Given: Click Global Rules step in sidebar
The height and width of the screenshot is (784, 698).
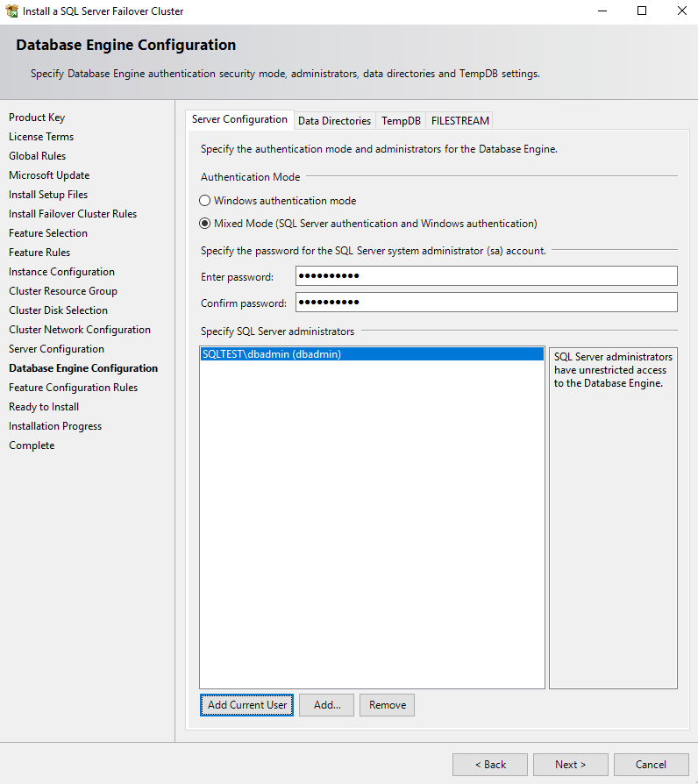Looking at the screenshot, I should (37, 156).
